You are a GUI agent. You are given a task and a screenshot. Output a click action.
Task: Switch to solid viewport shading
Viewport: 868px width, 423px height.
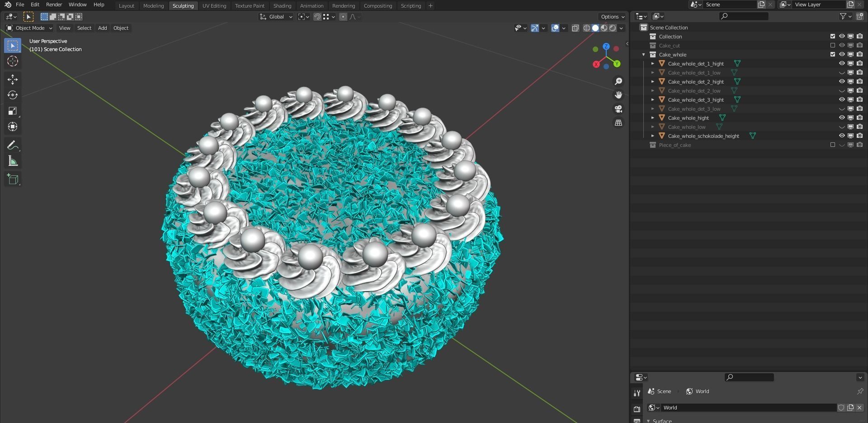(x=595, y=28)
